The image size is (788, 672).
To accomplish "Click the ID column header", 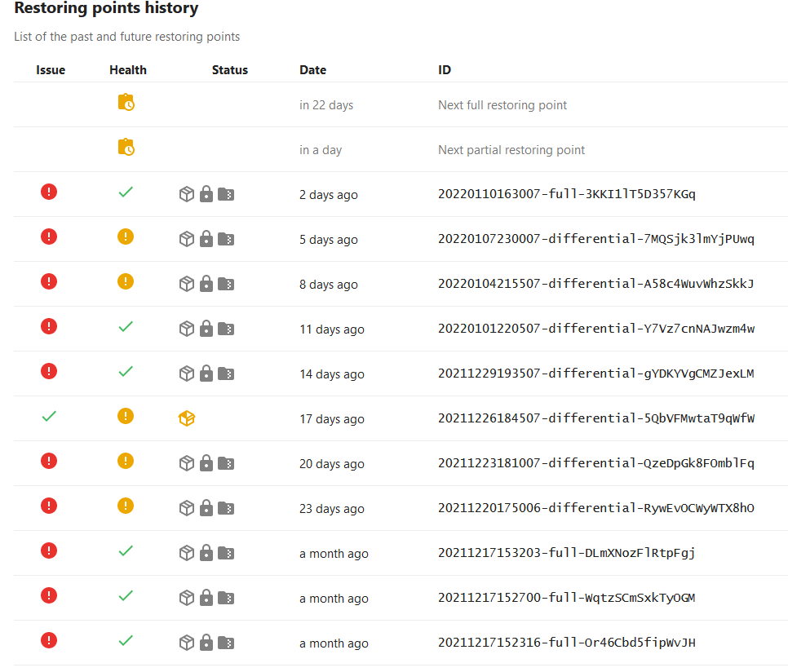I will point(445,70).
